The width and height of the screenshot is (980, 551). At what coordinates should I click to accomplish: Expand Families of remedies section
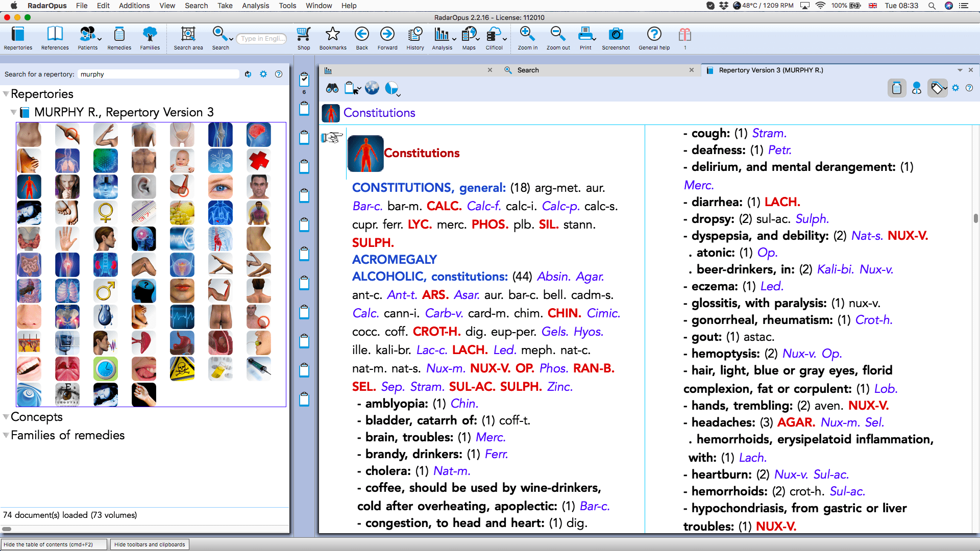click(6, 435)
